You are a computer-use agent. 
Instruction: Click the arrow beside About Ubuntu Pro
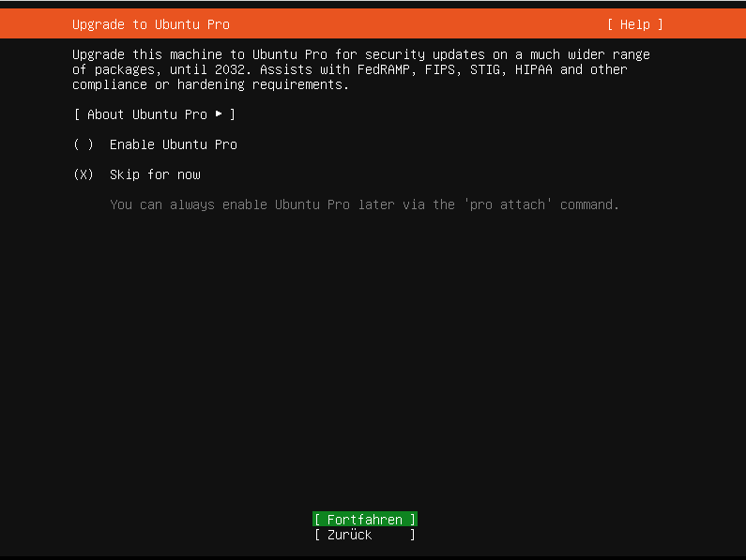pos(219,114)
